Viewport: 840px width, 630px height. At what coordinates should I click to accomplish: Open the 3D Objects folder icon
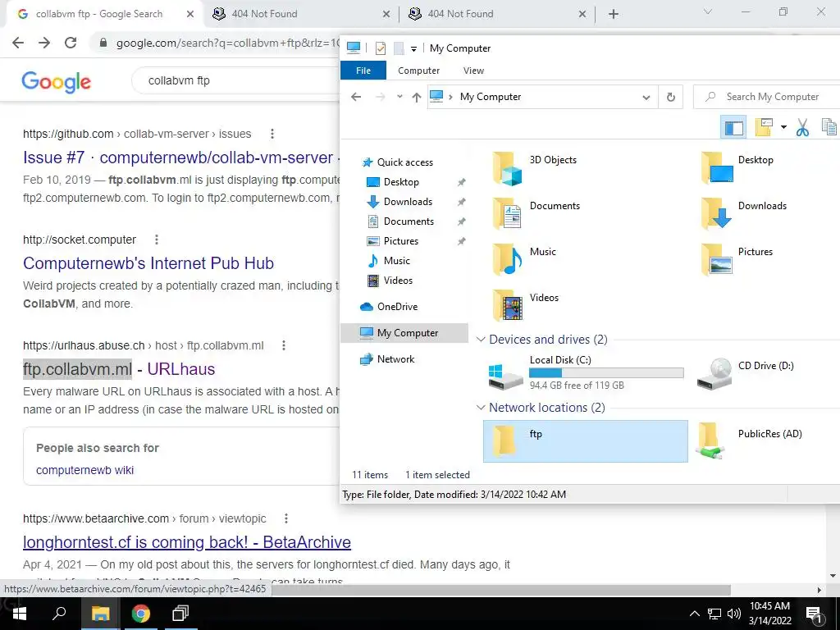click(x=507, y=168)
